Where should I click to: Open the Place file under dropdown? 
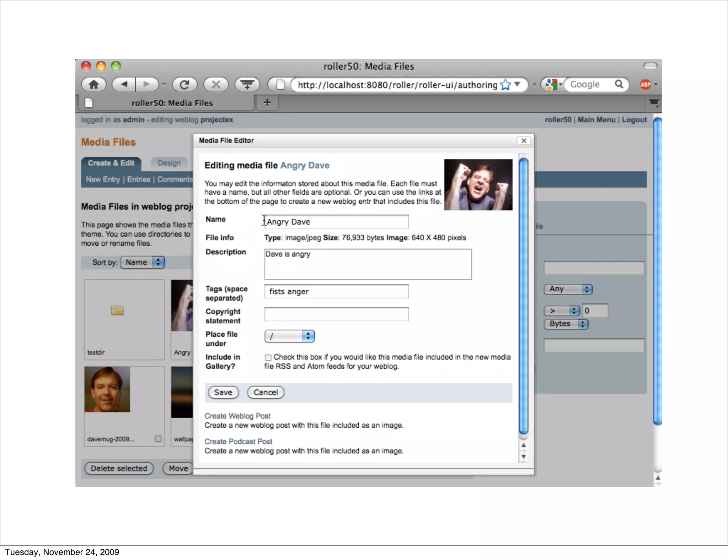289,336
